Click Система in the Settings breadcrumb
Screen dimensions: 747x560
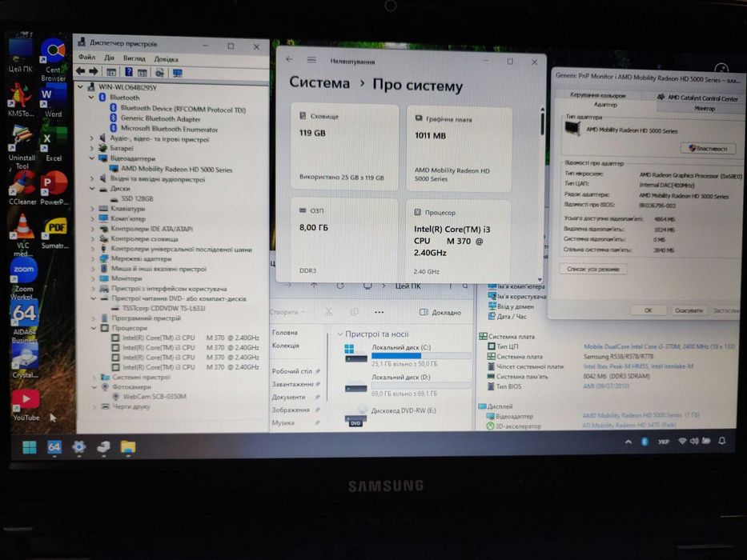tap(319, 82)
